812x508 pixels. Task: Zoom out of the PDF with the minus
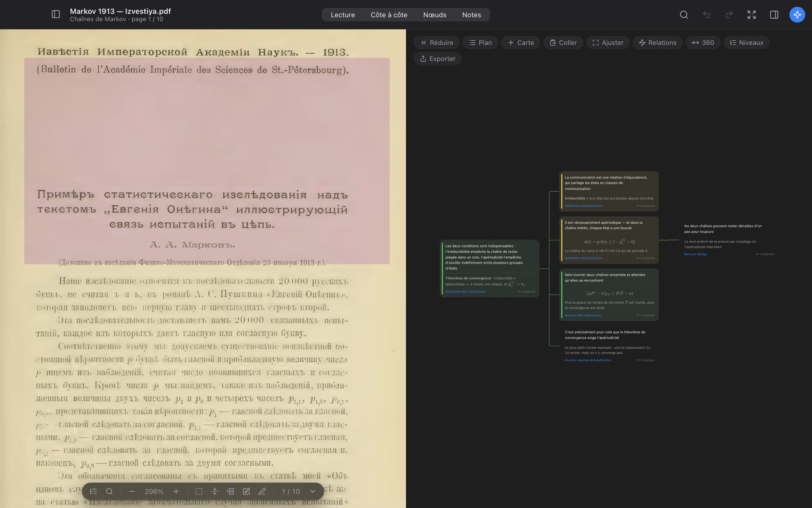click(x=132, y=491)
